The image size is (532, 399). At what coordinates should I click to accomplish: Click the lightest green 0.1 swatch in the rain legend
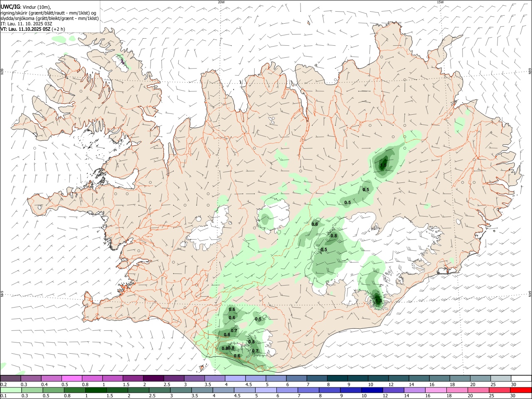tap(10, 390)
